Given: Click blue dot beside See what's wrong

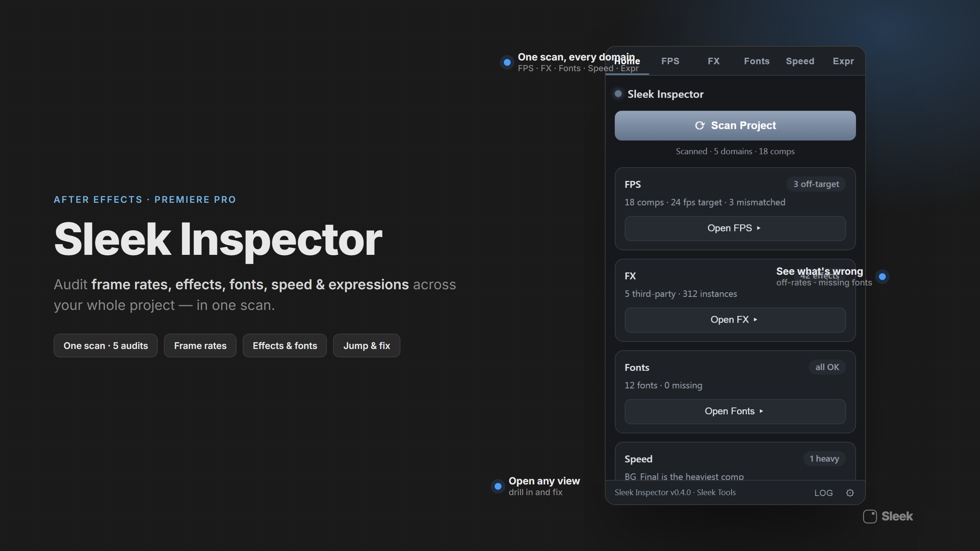Looking at the screenshot, I should (x=882, y=277).
